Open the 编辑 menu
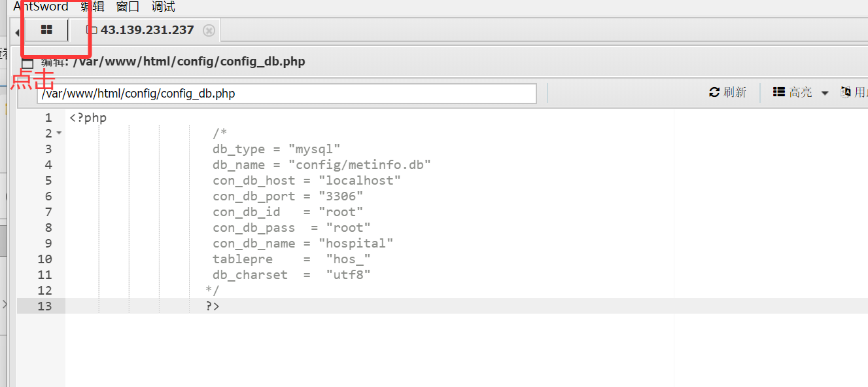 92,7
